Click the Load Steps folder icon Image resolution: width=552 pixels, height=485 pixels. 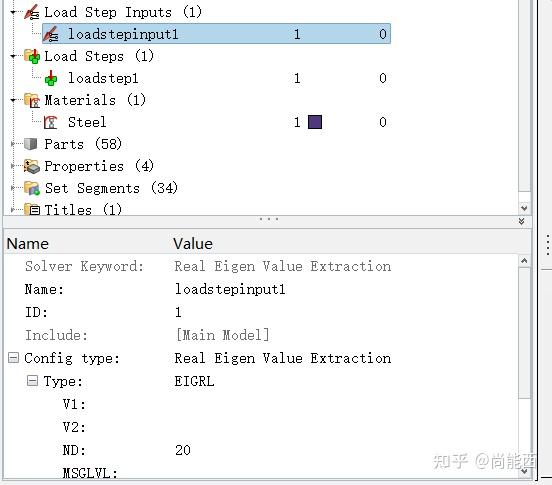(x=32, y=56)
